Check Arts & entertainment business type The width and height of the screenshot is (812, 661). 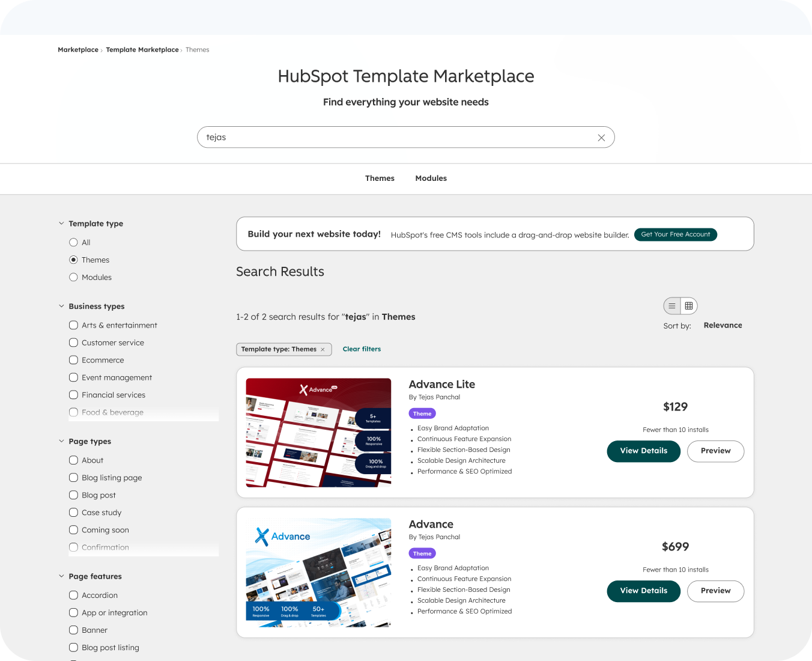(x=73, y=325)
